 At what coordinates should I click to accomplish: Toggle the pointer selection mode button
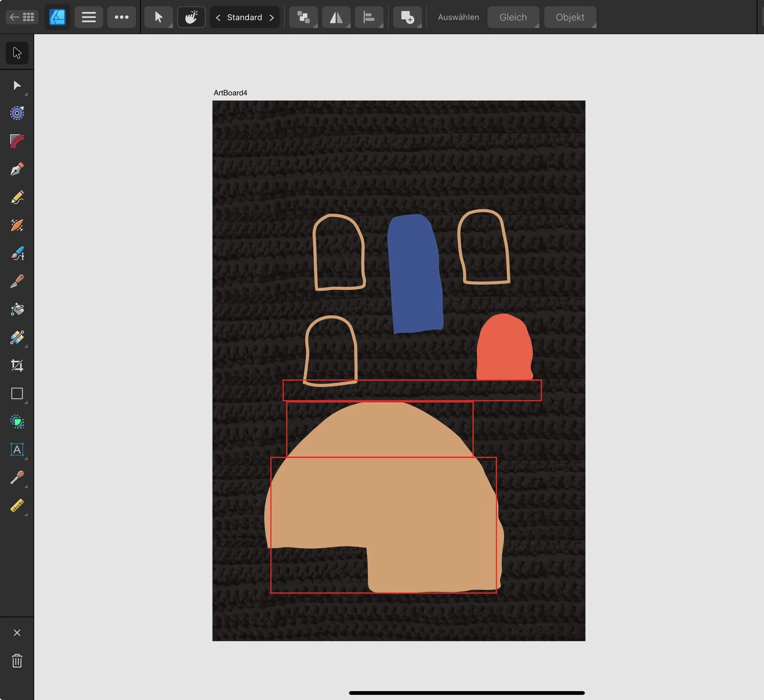coord(158,17)
